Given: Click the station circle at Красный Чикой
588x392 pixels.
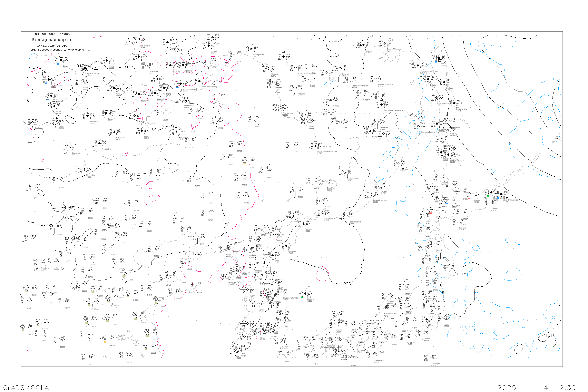Looking at the screenshot, I should pos(85,68).
